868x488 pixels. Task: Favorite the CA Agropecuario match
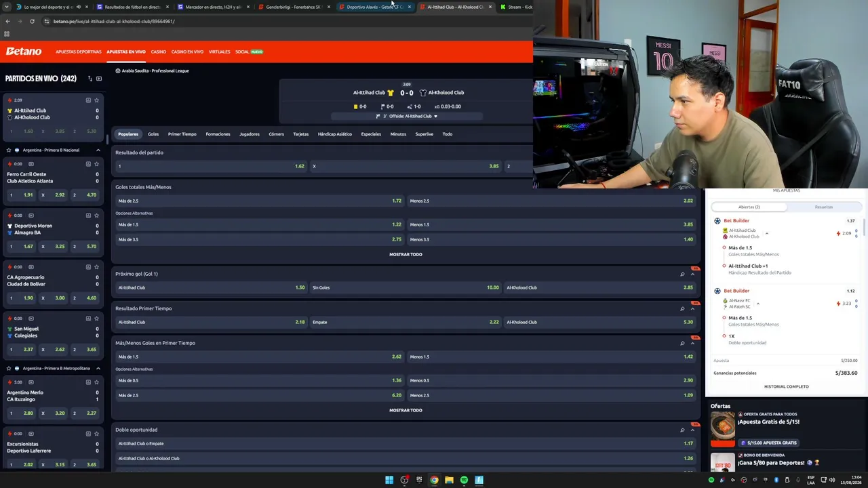point(96,267)
